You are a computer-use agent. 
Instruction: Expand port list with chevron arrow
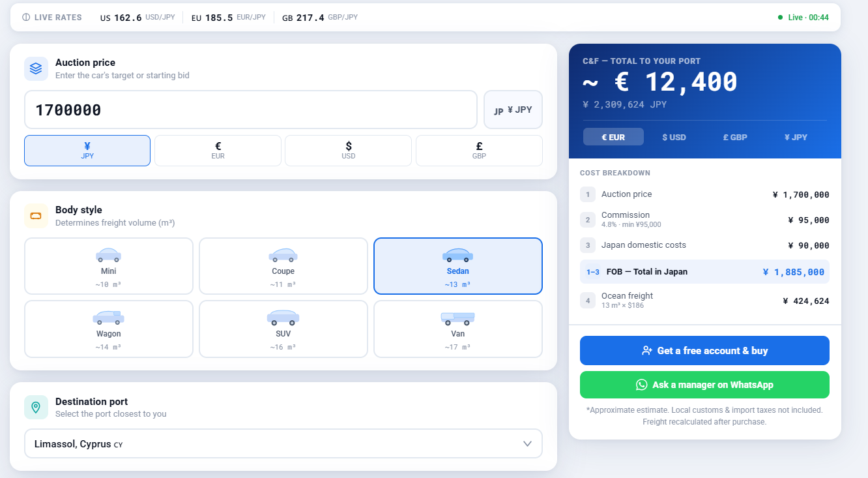tap(528, 444)
